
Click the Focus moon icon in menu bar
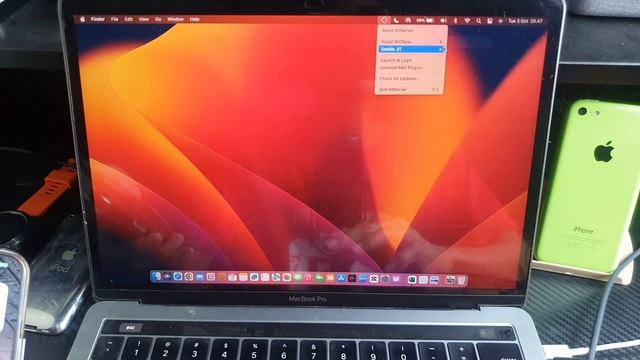point(396,20)
